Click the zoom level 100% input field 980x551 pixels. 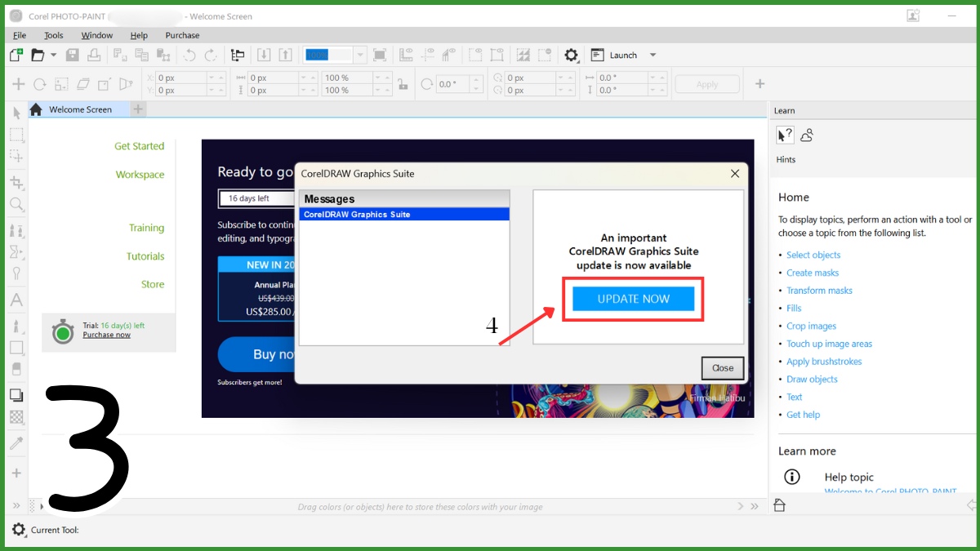point(327,55)
